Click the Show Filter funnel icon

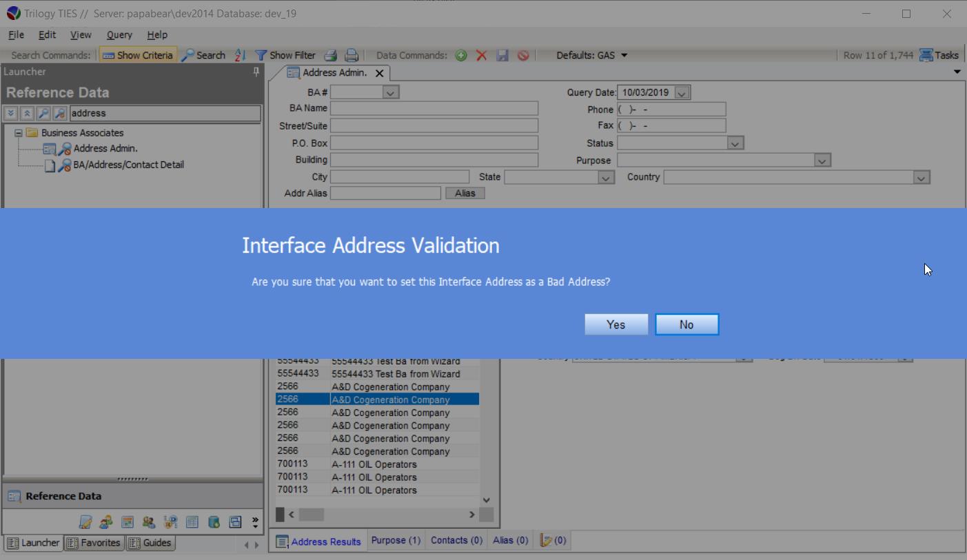(261, 55)
